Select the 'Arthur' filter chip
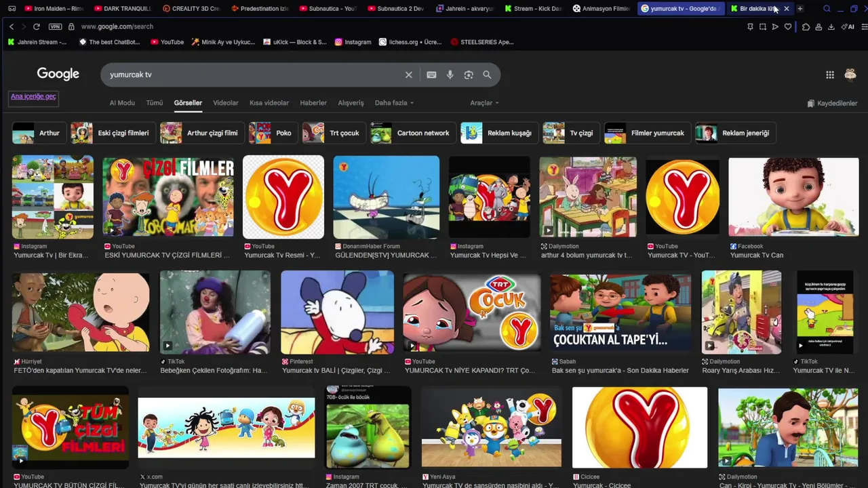Image resolution: width=868 pixels, height=488 pixels. 38,133
